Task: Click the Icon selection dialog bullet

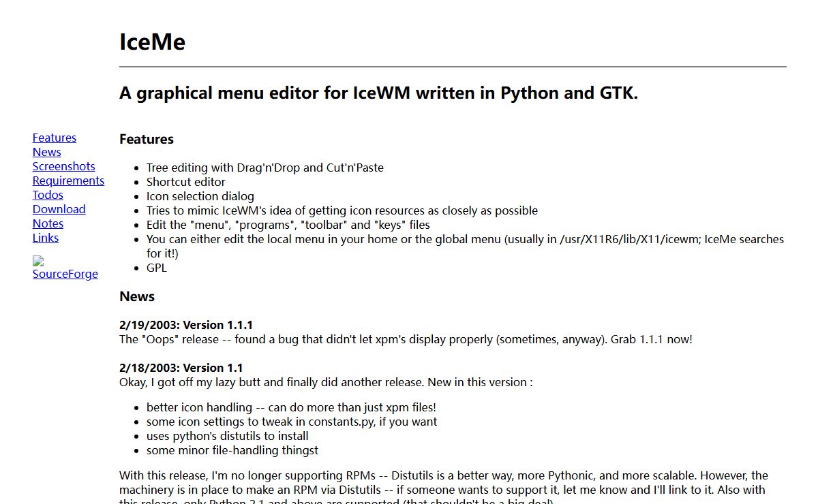Action: click(x=200, y=196)
